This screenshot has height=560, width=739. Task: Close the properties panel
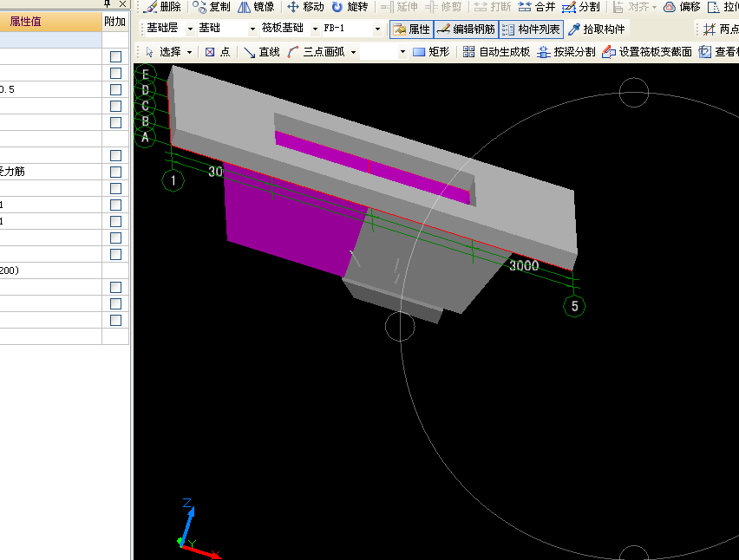pos(122,3)
